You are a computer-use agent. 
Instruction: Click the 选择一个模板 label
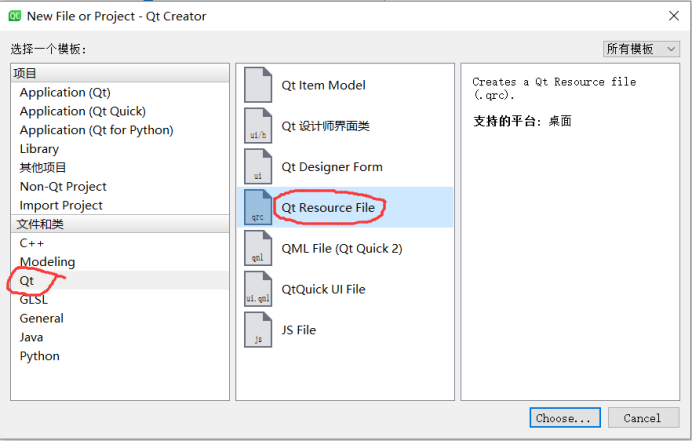[x=48, y=49]
